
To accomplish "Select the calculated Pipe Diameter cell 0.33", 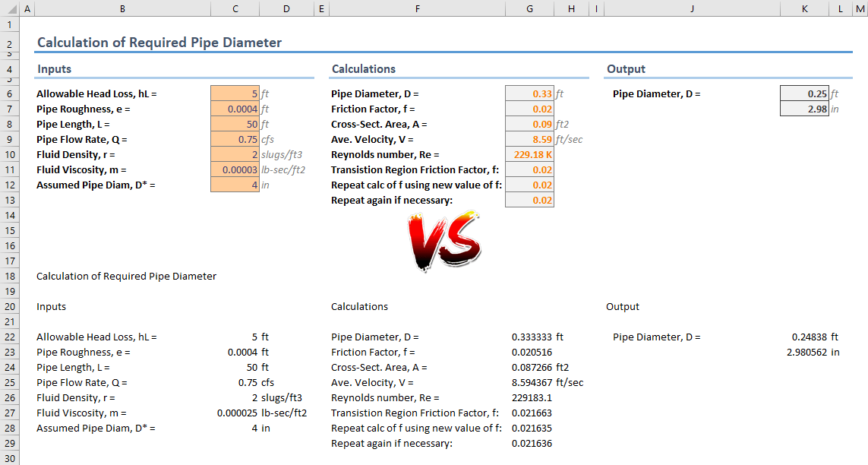I will [530, 93].
